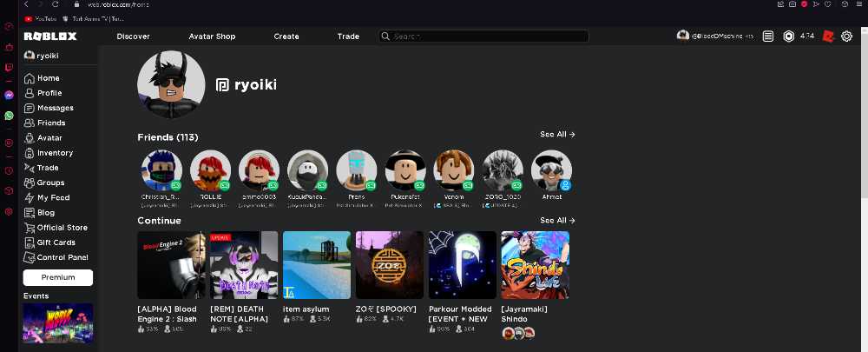868x352 pixels.
Task: Open the Roblox settings gear icon
Action: click(x=847, y=37)
